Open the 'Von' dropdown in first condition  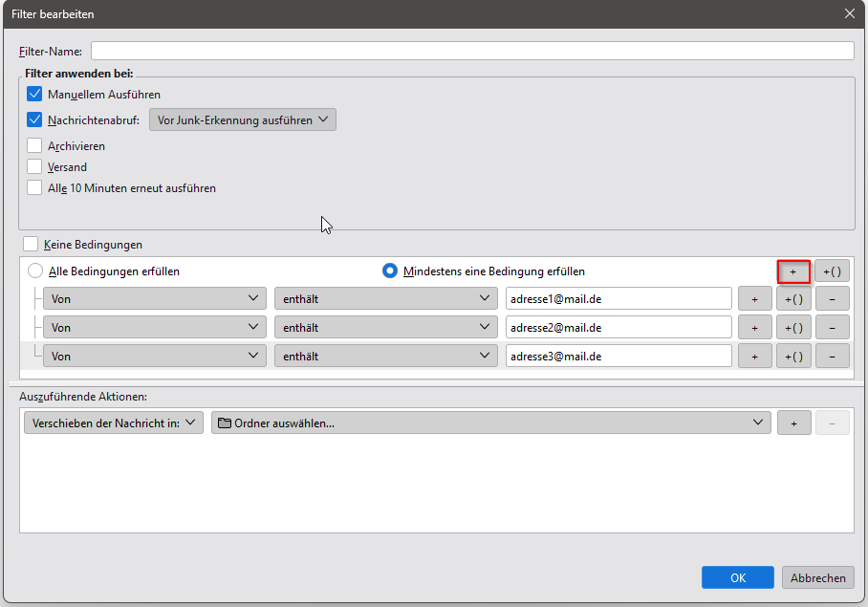pyautogui.click(x=155, y=299)
